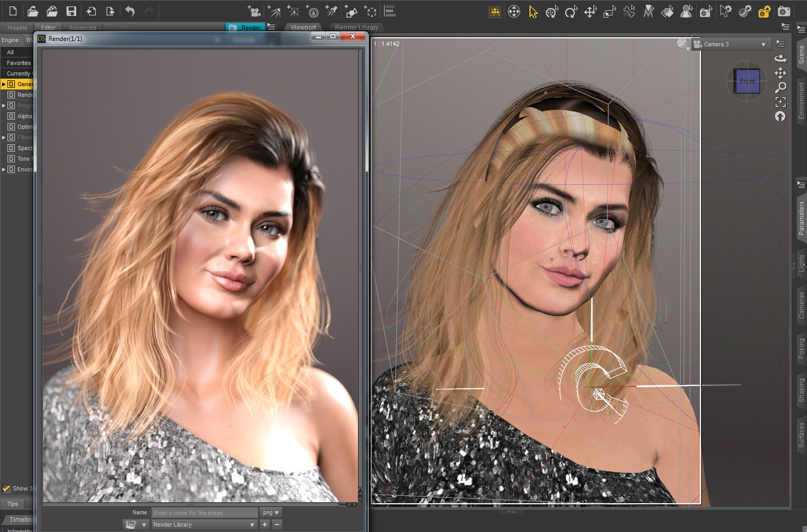
Task: Switch to the Editor tab
Action: point(48,28)
